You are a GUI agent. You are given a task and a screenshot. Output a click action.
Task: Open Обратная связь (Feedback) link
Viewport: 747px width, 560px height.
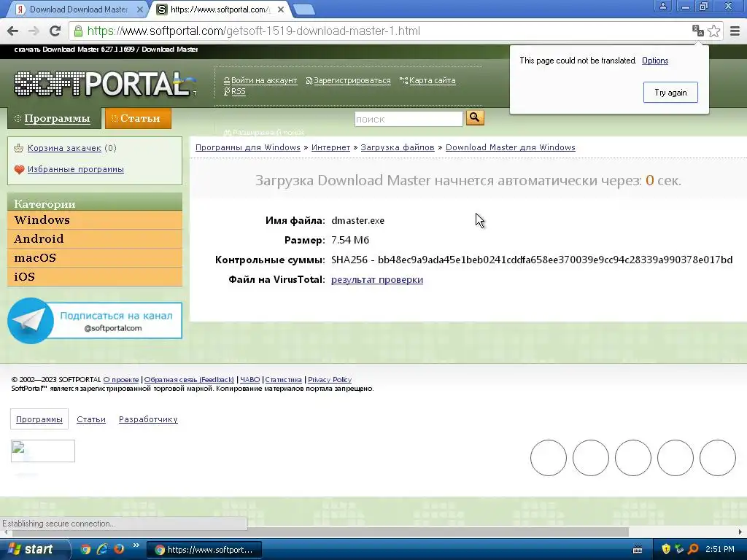(189, 379)
